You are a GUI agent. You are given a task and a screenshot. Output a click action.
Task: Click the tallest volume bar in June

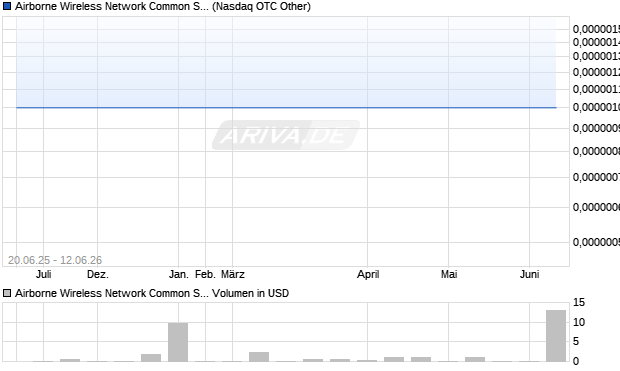[x=556, y=336]
